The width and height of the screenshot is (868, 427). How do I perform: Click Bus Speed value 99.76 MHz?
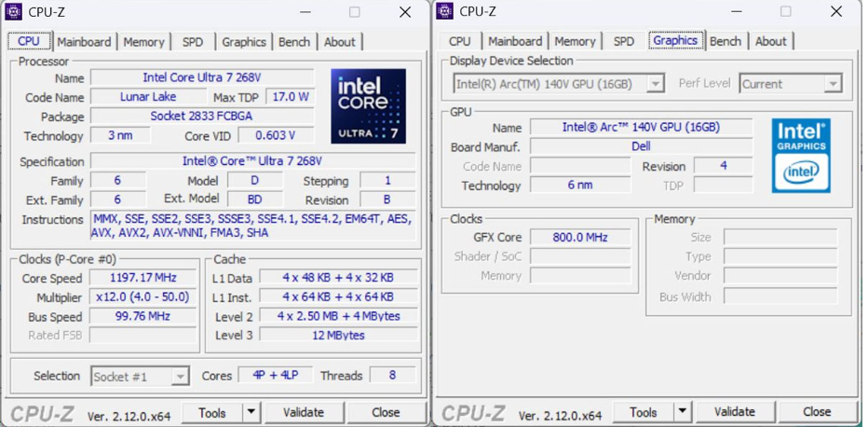click(x=142, y=316)
